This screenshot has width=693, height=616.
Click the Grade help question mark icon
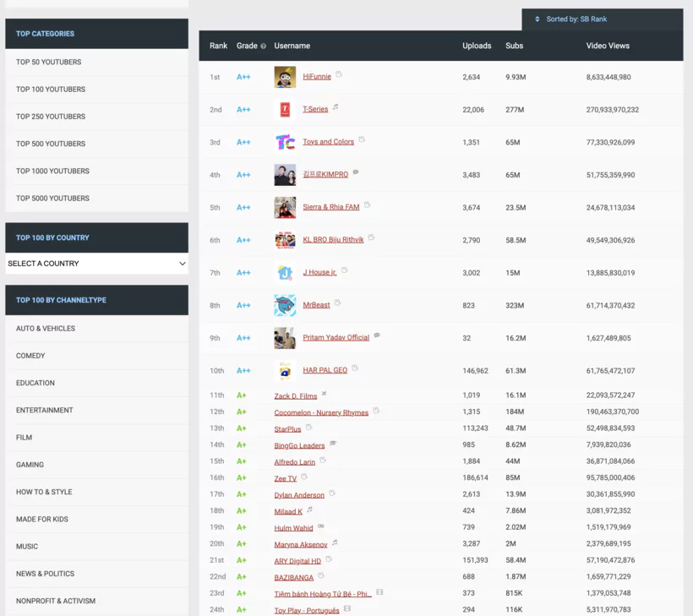[264, 46]
